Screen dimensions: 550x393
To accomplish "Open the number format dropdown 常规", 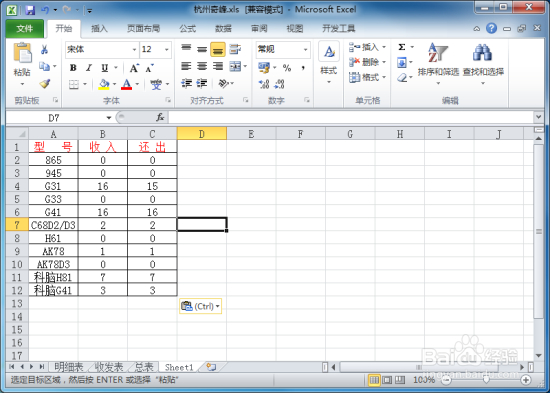I will coord(306,49).
